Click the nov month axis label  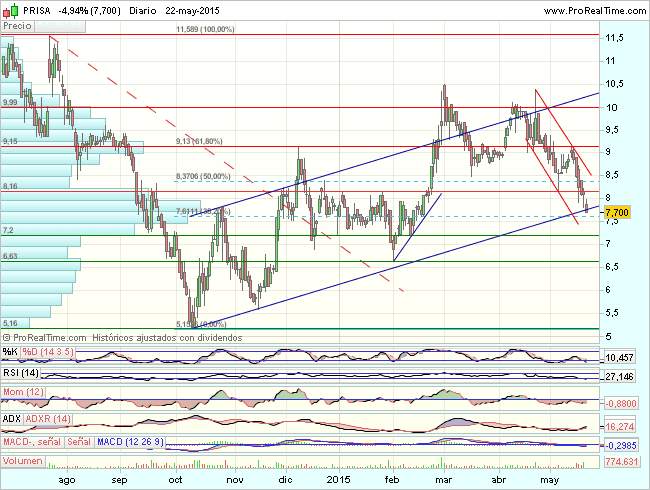(235, 480)
